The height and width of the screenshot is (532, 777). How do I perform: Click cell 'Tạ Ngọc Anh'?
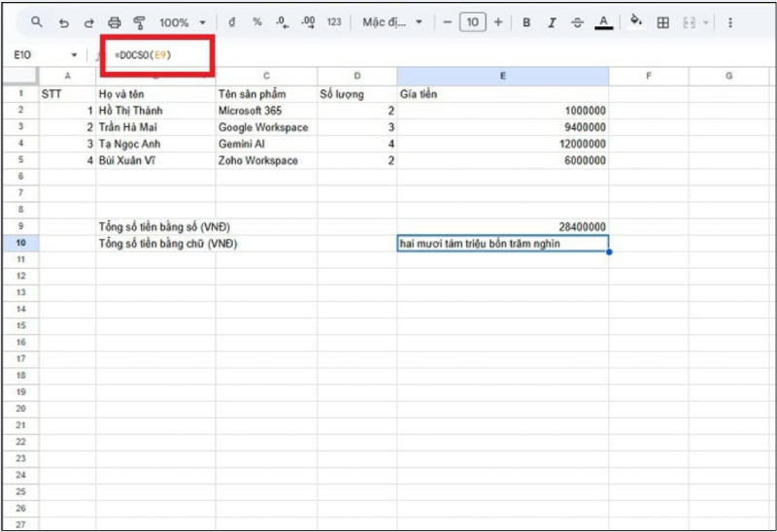click(x=155, y=144)
